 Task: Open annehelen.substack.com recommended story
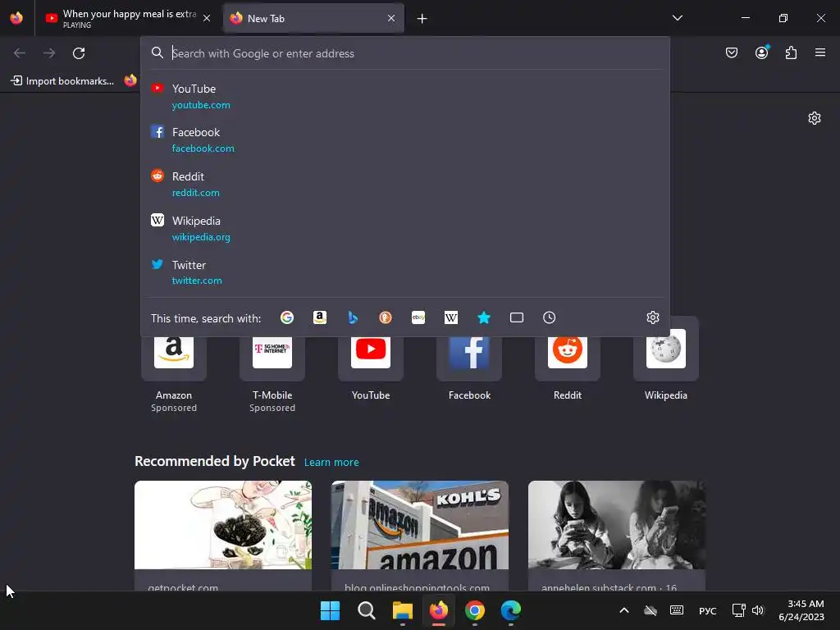point(617,536)
